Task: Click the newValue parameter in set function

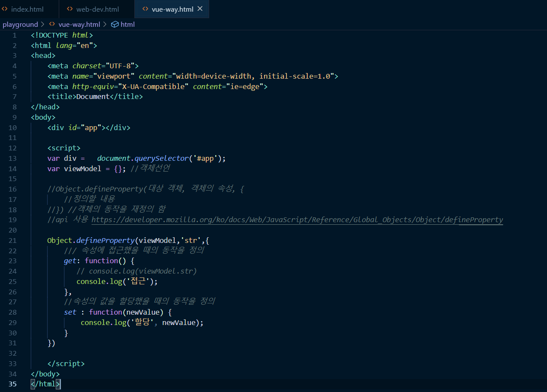Action: coord(143,312)
